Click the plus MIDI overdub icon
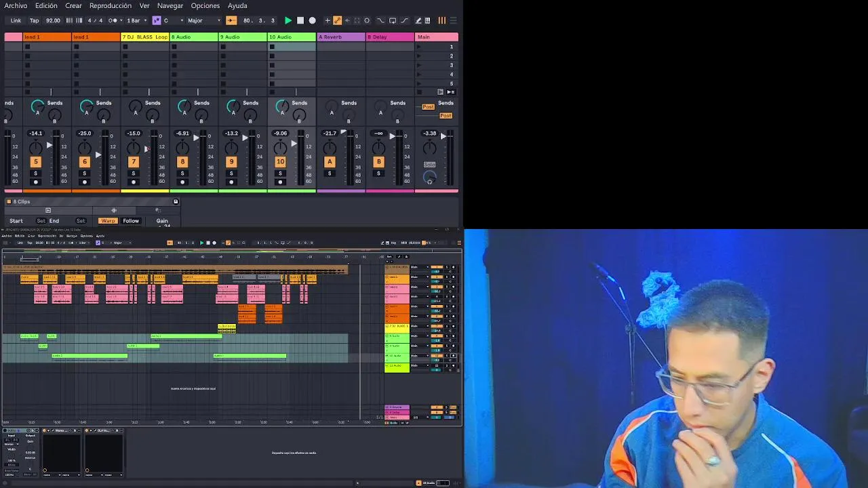Image resolution: width=868 pixels, height=488 pixels. [328, 20]
